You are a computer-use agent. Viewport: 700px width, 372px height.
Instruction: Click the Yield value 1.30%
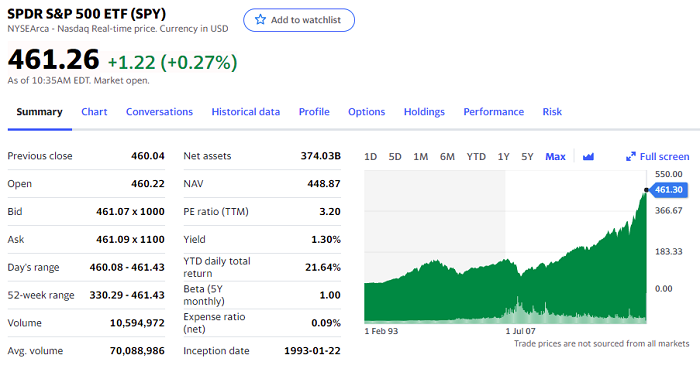(x=326, y=239)
